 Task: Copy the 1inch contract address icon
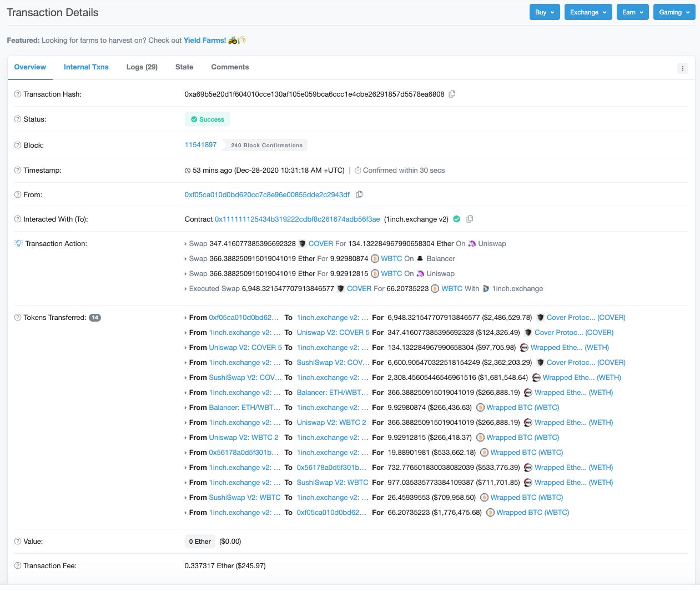pyautogui.click(x=470, y=219)
